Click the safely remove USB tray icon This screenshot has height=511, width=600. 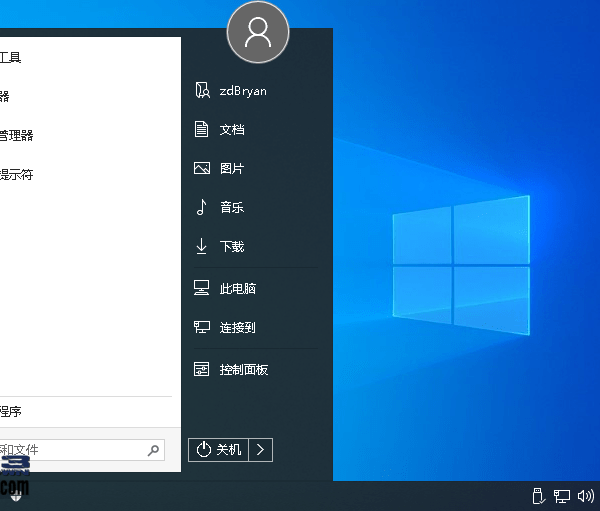point(537,496)
